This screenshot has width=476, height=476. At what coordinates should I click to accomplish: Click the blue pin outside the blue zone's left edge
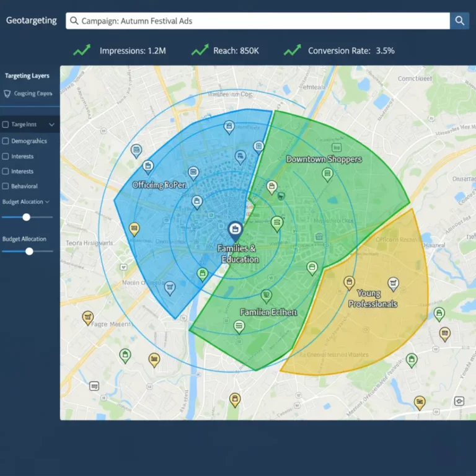coord(136,151)
